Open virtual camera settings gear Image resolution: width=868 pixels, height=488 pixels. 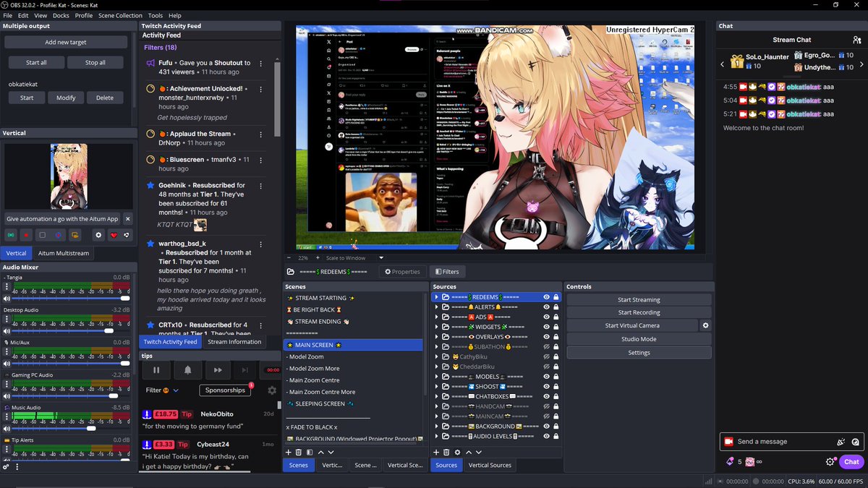point(706,325)
